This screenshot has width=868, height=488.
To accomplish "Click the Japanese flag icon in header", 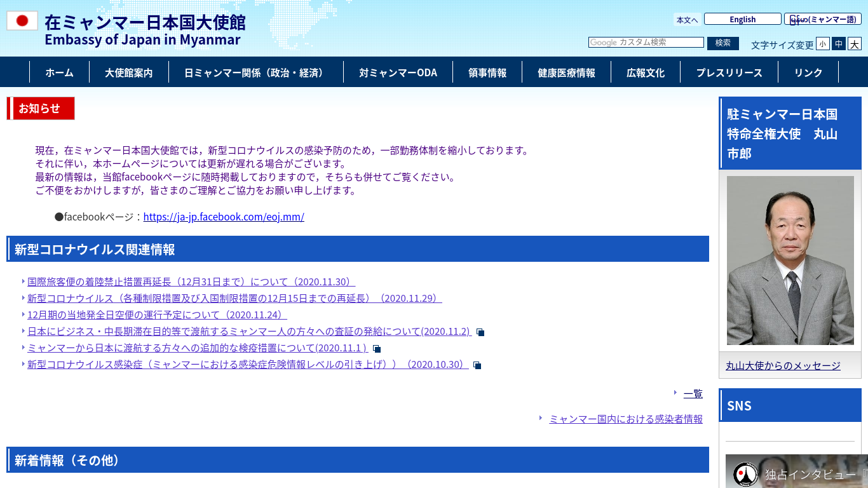I will pos(22,21).
